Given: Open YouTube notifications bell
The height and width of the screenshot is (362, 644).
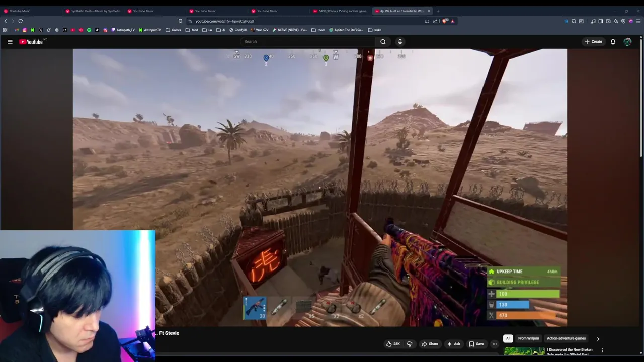Looking at the screenshot, I should click(613, 42).
